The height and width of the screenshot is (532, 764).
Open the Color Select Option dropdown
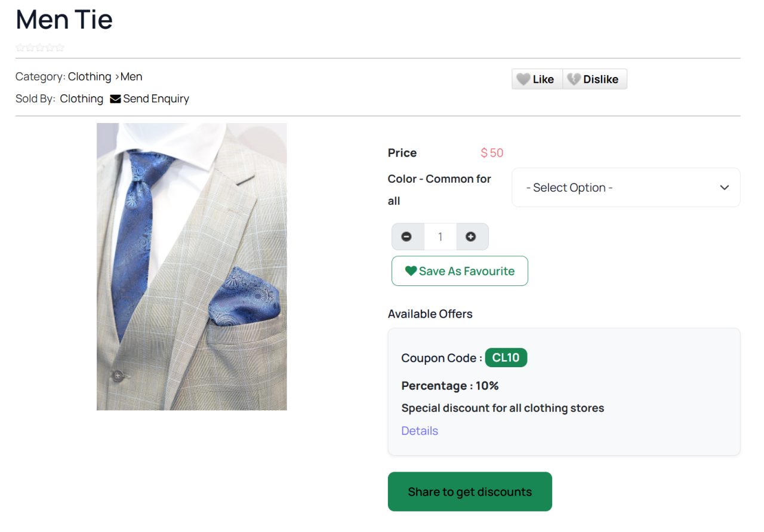[626, 187]
